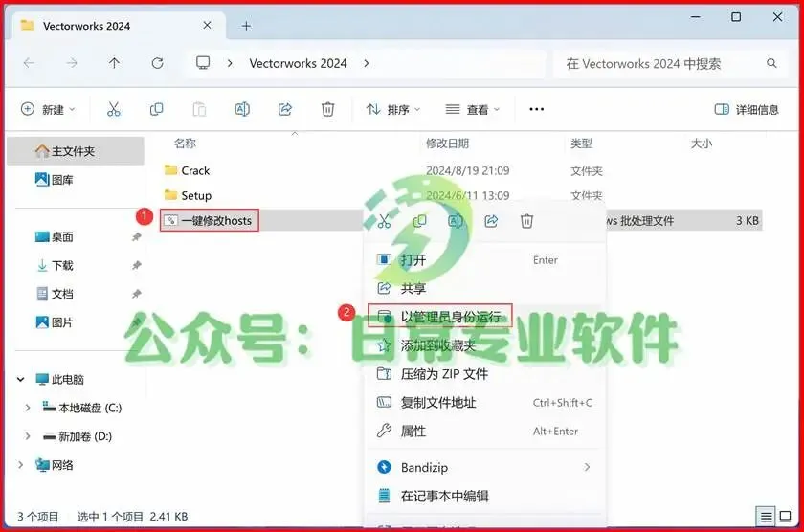Open the 排序 (Sort) dropdown

tap(392, 109)
